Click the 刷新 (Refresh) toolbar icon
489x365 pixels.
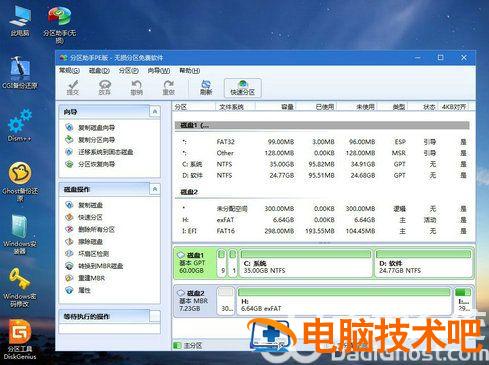click(x=206, y=88)
